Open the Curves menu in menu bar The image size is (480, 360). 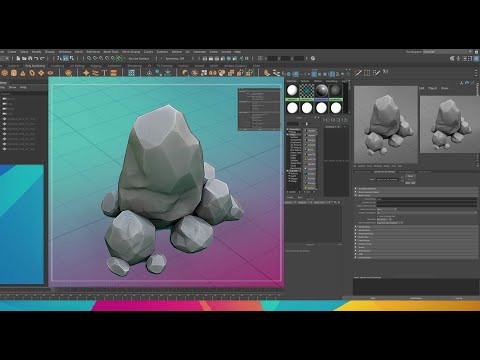tap(148, 52)
